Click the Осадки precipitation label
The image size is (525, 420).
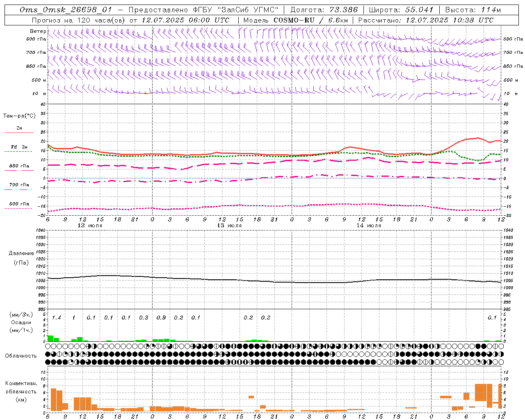coord(21,322)
